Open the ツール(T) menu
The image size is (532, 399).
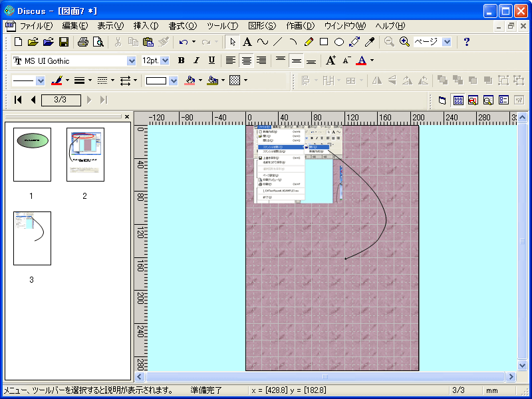(x=223, y=26)
